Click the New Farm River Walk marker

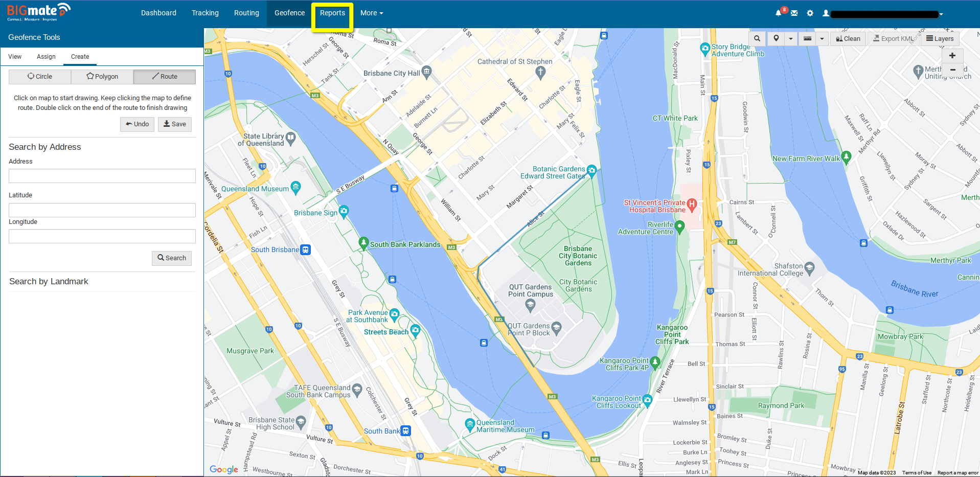846,156
